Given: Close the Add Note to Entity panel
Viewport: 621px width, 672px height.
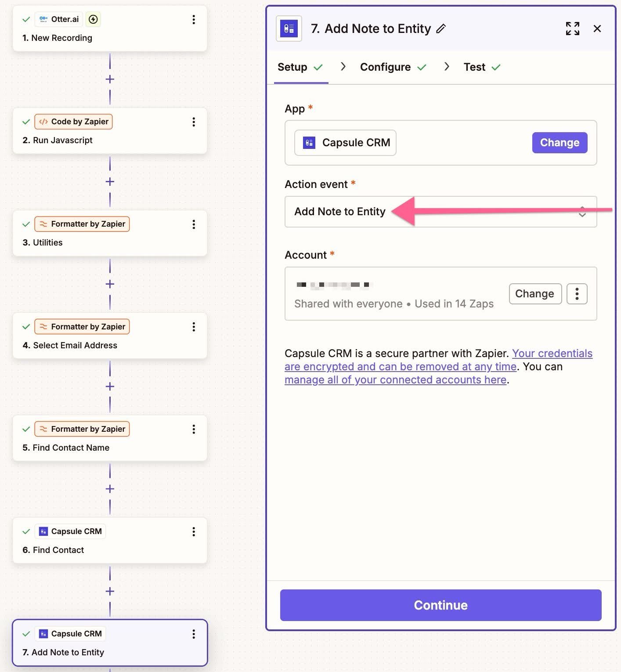Looking at the screenshot, I should point(597,29).
